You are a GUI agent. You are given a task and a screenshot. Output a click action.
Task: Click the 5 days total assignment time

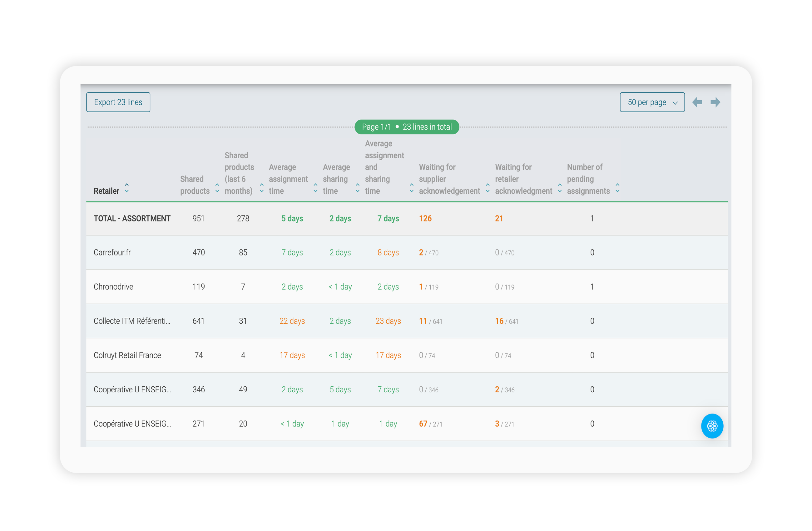tap(292, 218)
